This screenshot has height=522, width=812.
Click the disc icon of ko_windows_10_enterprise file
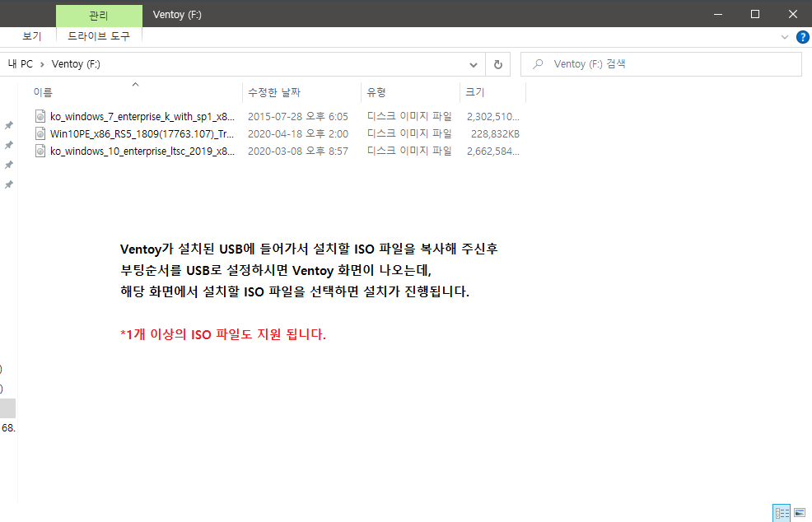(x=40, y=151)
